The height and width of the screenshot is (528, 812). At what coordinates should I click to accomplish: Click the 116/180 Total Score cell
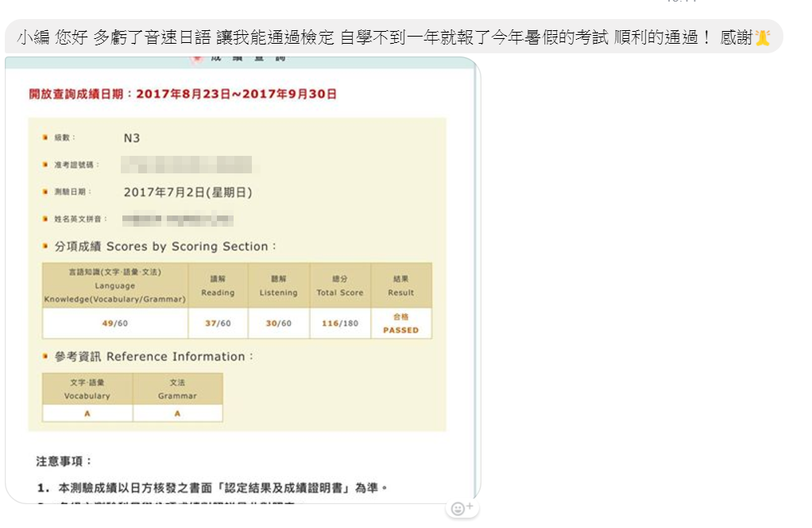coord(340,324)
